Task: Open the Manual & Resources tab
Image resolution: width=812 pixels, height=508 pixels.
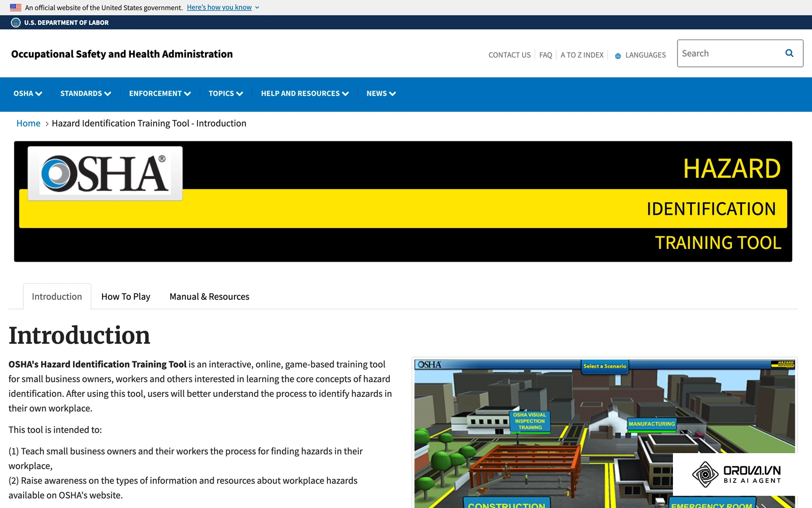Action: click(x=210, y=297)
